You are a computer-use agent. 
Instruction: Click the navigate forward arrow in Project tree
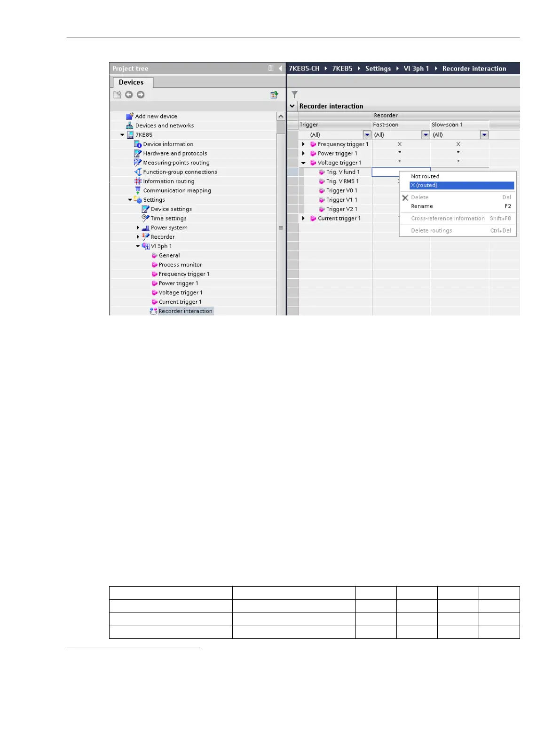click(141, 94)
